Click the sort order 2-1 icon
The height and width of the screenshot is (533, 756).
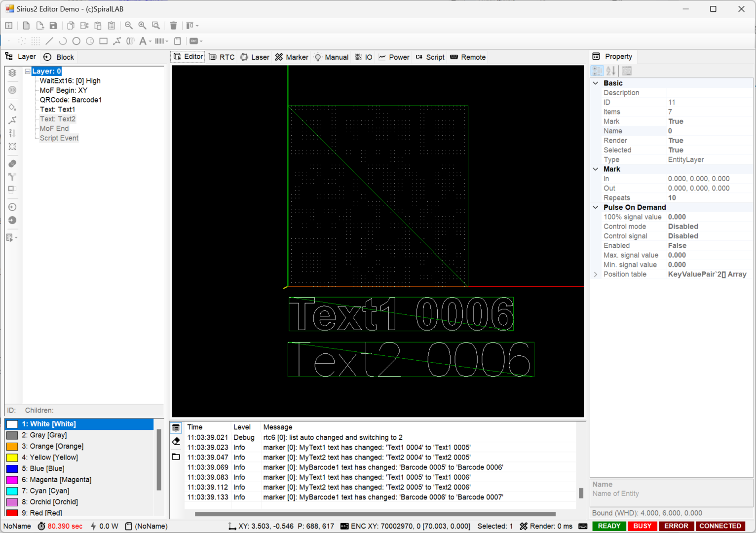(12, 133)
